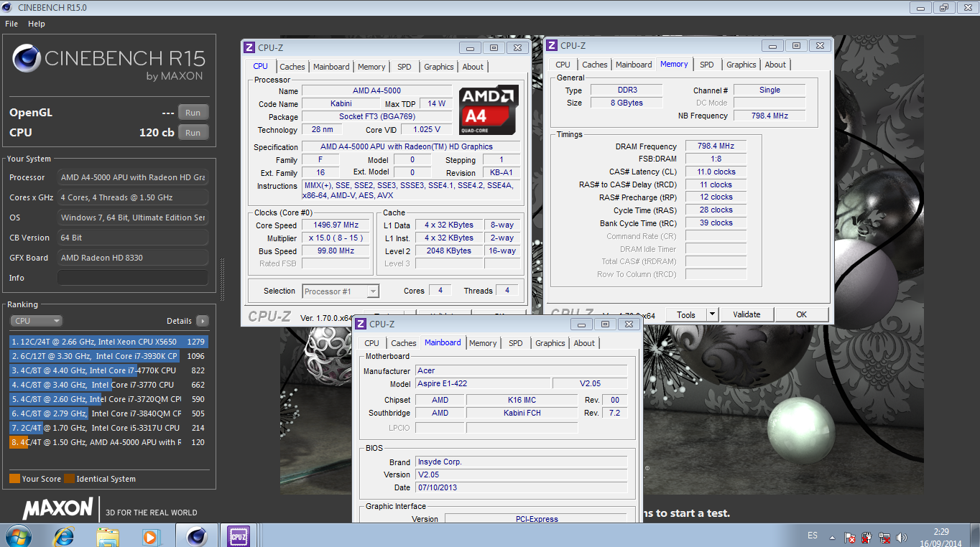Open About tab in first CPU-Z window
This screenshot has width=980, height=547.
pyautogui.click(x=473, y=67)
